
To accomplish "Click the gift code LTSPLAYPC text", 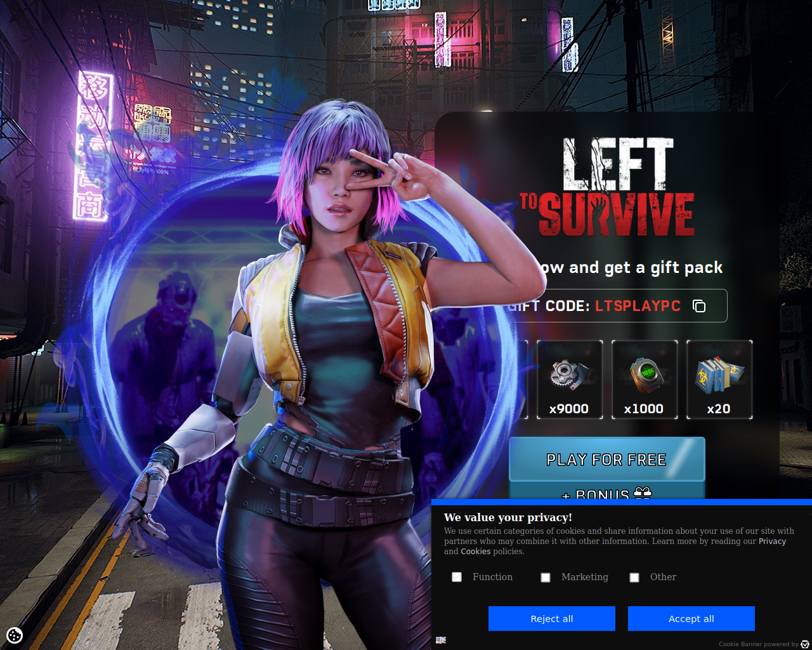I will (x=638, y=306).
